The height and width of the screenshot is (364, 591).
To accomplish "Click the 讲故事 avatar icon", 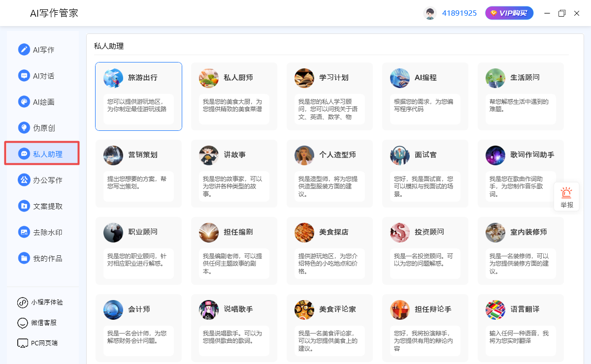I will 209,155.
